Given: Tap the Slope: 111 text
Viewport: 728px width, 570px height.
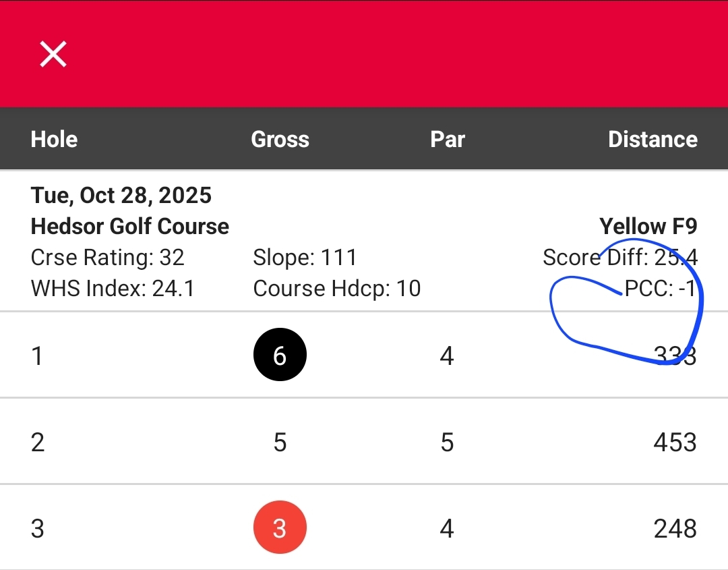Looking at the screenshot, I should point(305,258).
